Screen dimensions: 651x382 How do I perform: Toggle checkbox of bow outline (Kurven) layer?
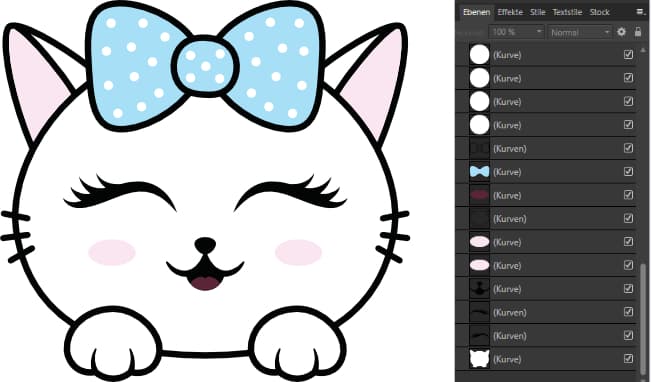tap(628, 148)
